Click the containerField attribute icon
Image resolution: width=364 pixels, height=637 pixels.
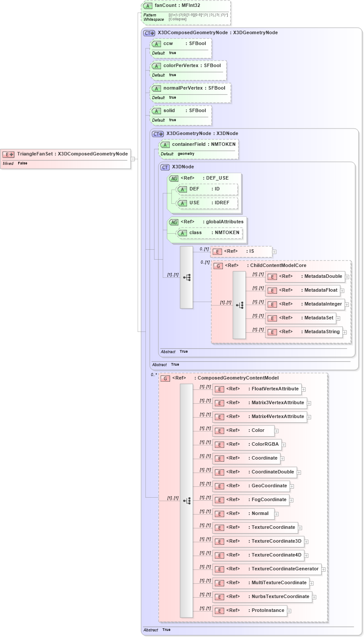click(x=165, y=145)
